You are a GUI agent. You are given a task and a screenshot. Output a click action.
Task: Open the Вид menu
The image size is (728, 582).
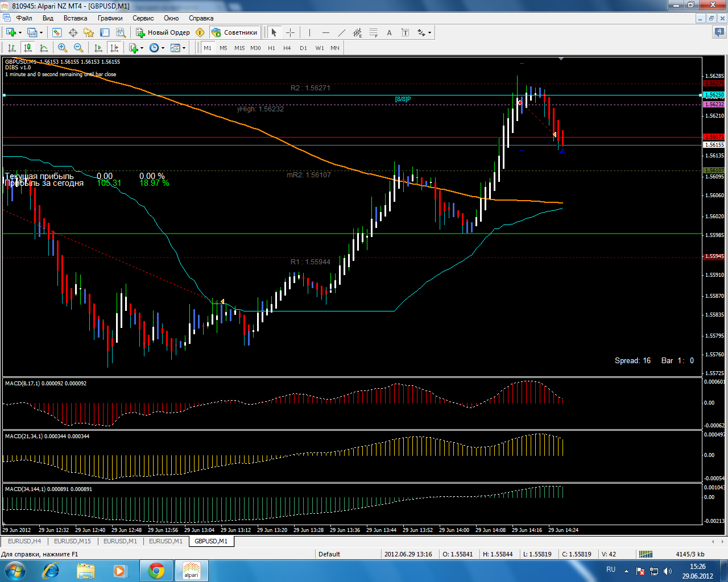tap(48, 18)
